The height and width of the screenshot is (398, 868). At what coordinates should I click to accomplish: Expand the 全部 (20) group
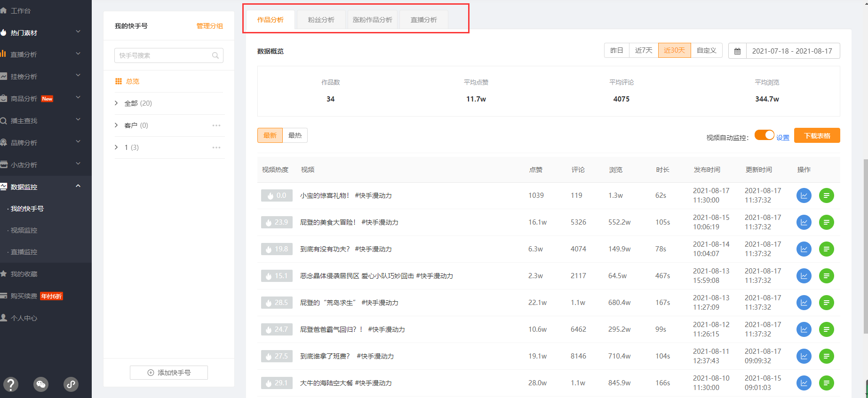(117, 103)
